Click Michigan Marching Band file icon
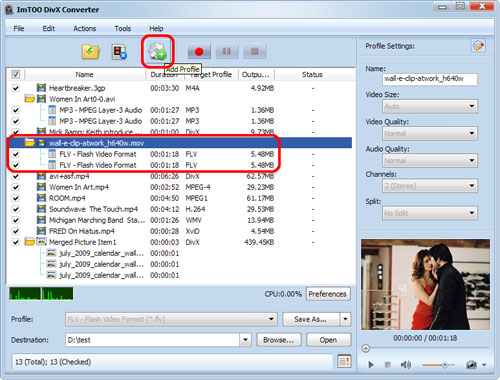Image resolution: width=500 pixels, height=380 pixels. click(41, 220)
